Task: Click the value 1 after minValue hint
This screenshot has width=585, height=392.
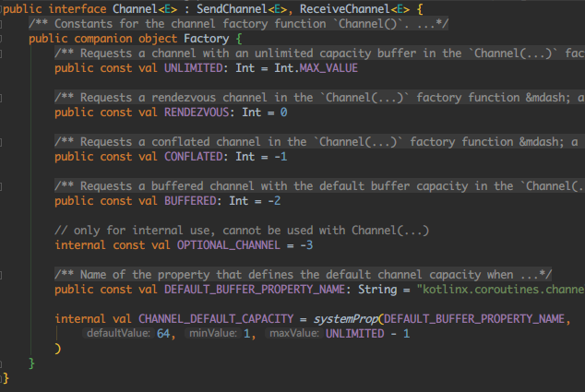Action: (x=246, y=334)
